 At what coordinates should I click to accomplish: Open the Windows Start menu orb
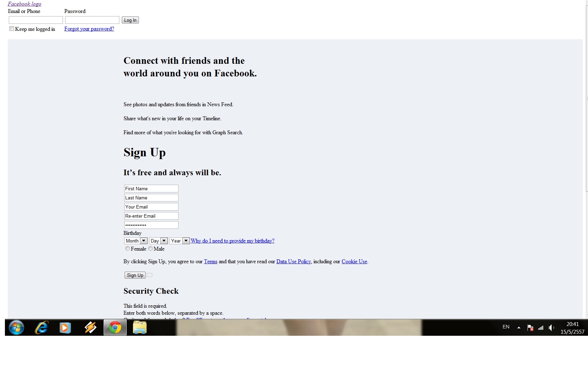16,328
